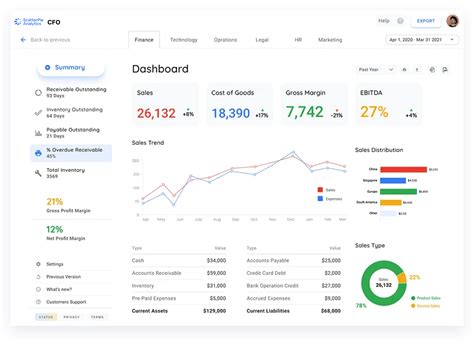Click the Help link
Viewport: 474px width, 362px height.
point(384,21)
